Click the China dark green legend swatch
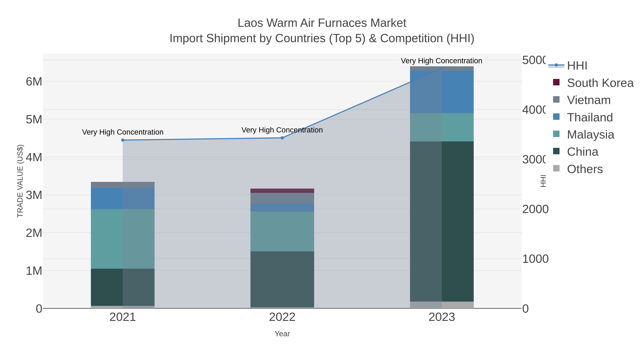 [x=556, y=151]
